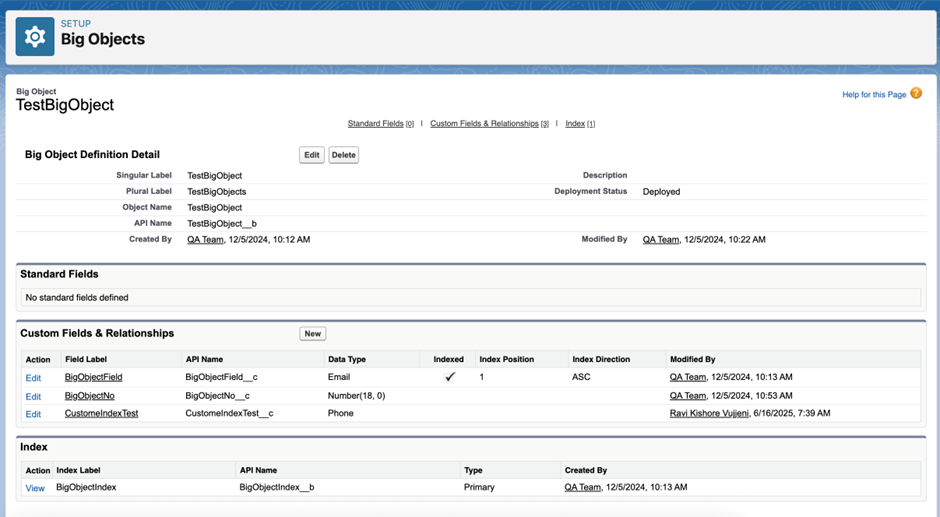Edit the CustomeIndexTest field row
This screenshot has width=940, height=517.
tap(34, 414)
